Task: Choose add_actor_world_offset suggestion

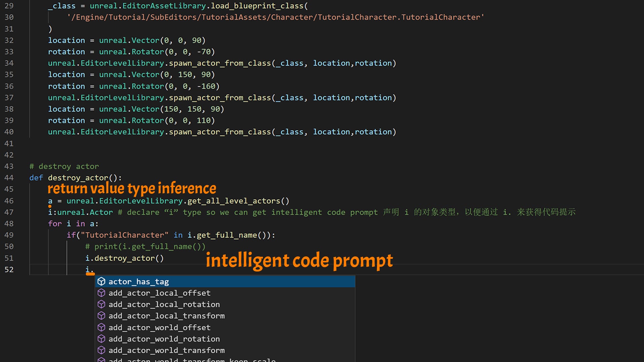Action: click(x=159, y=327)
